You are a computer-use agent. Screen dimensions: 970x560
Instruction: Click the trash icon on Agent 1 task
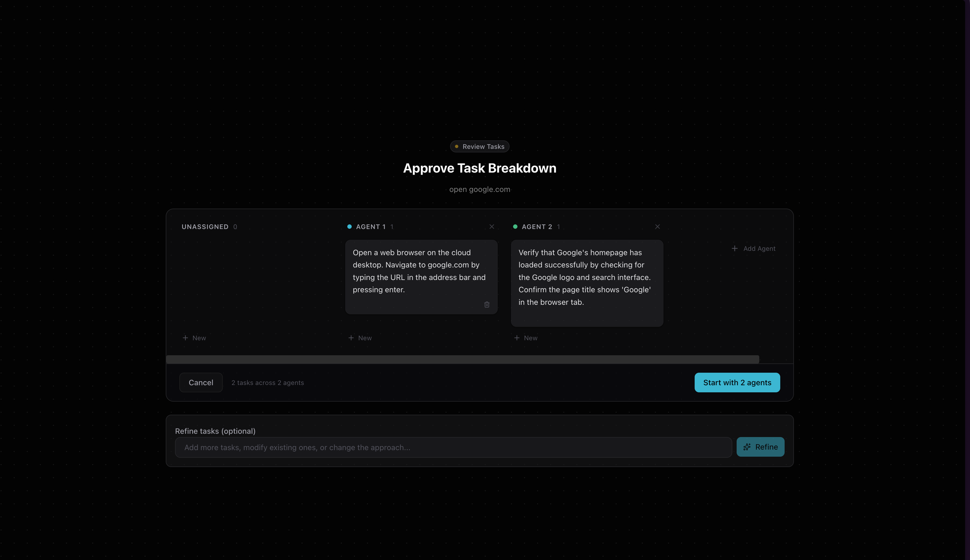coord(487,305)
